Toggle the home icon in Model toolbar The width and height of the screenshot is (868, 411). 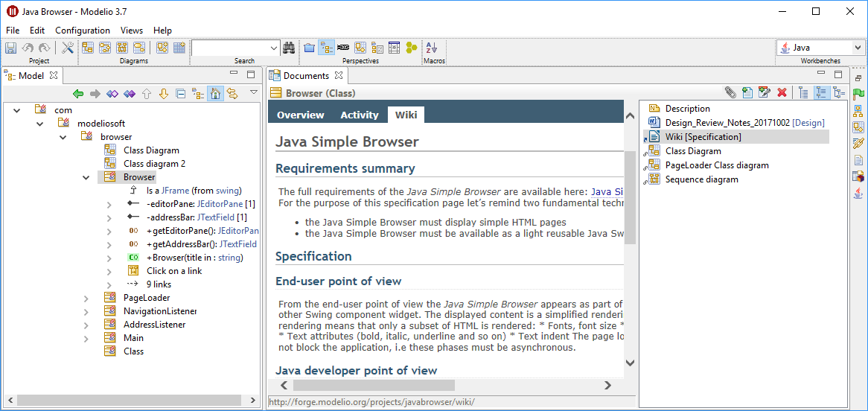[215, 94]
